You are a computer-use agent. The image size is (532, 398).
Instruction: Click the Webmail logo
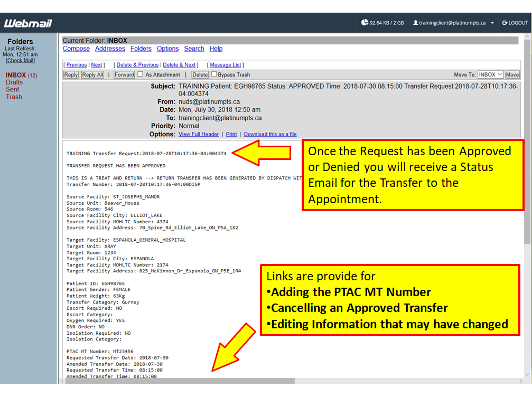[x=28, y=23]
